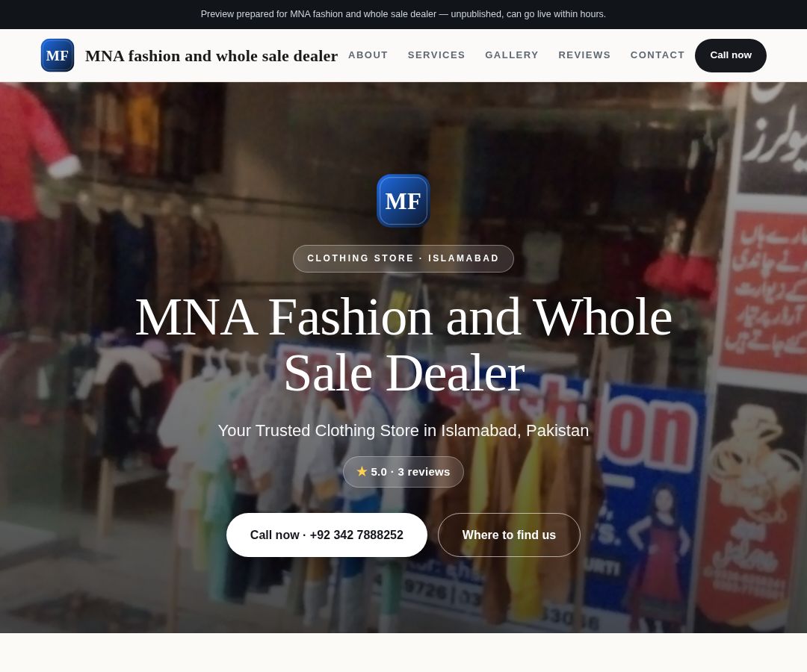Open the About section from navigation
This screenshot has width=807, height=672.
click(x=368, y=55)
